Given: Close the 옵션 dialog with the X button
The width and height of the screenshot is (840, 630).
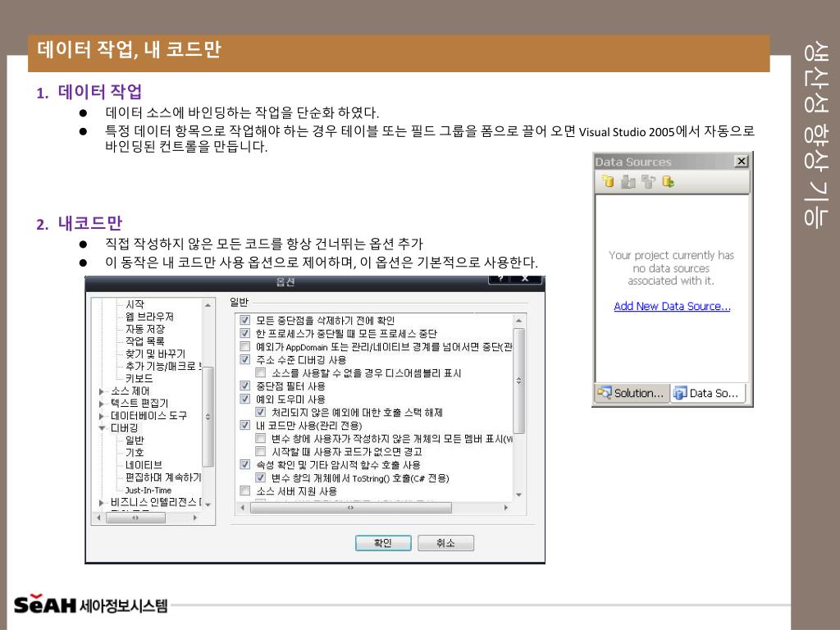Looking at the screenshot, I should 526,279.
